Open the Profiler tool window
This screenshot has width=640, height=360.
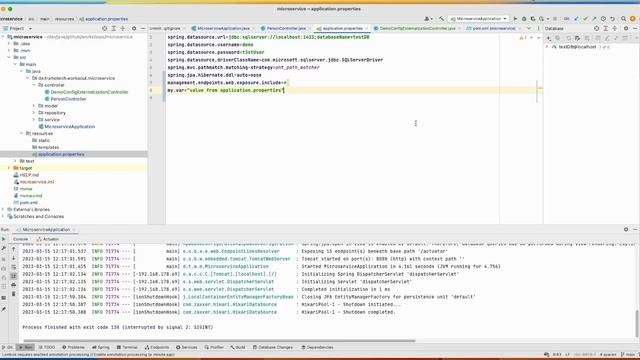[214, 347]
